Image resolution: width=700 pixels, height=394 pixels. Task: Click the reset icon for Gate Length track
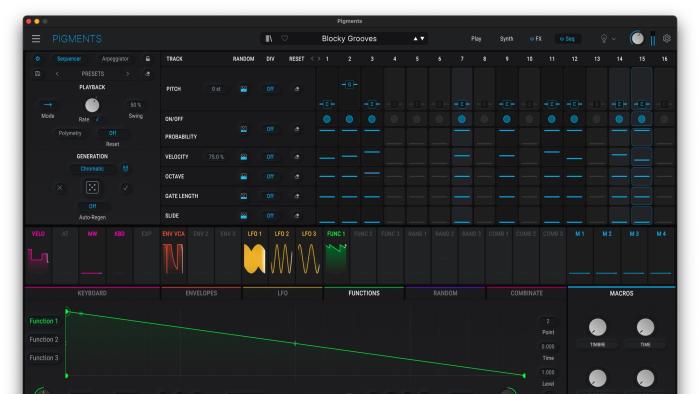pos(297,196)
